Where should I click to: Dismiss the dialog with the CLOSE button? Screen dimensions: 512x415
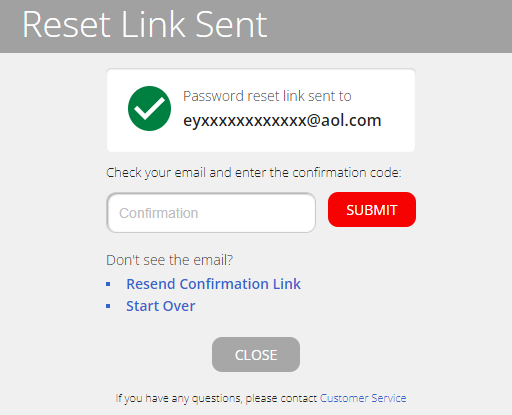pyautogui.click(x=256, y=354)
